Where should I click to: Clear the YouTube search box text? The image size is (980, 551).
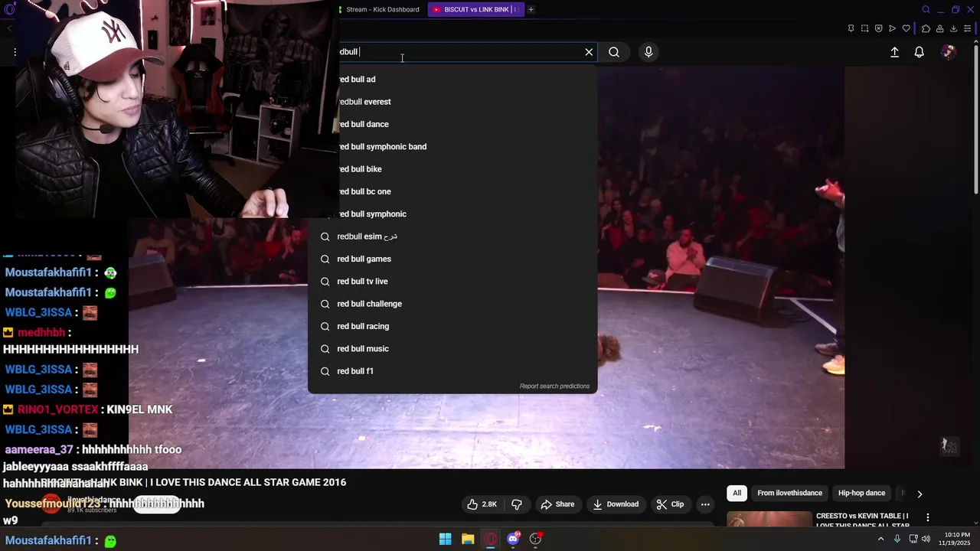[589, 52]
